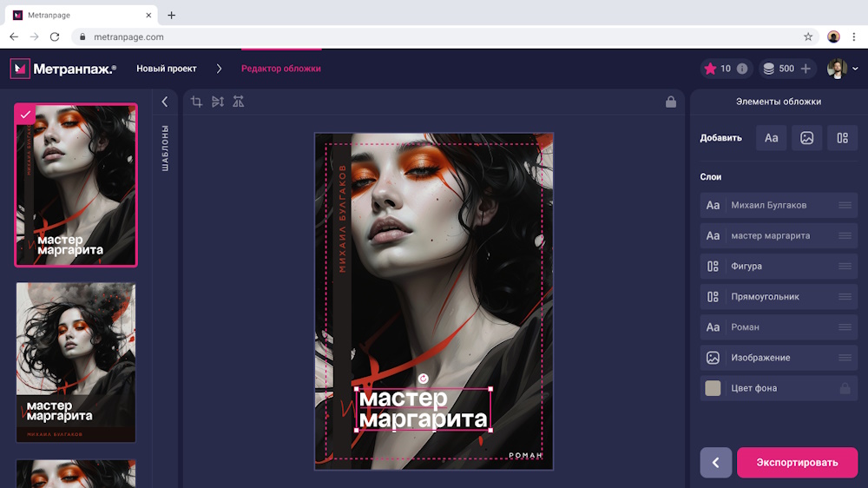
Task: Click the Цвет фона color swatch
Action: click(x=713, y=388)
